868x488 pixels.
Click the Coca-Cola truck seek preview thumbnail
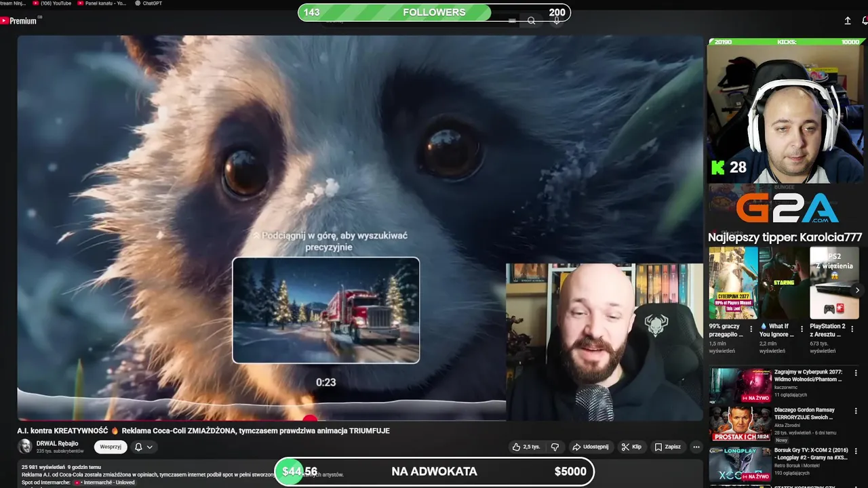[x=326, y=310]
